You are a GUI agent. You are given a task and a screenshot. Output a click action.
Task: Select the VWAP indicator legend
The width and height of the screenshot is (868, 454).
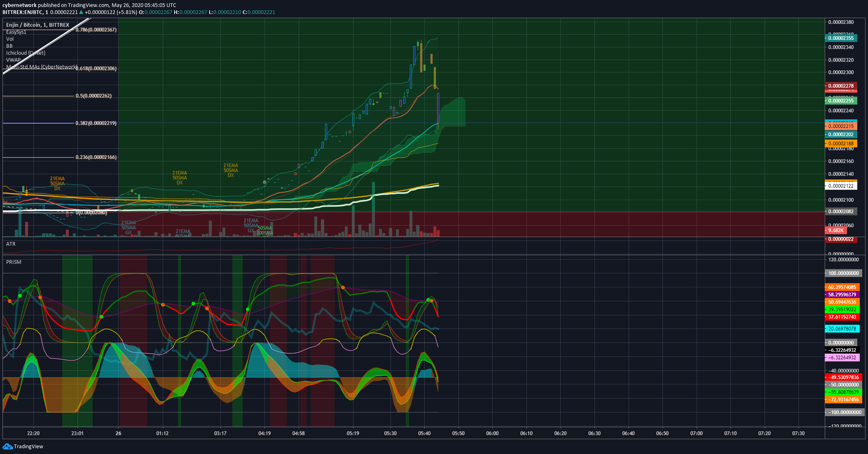[x=13, y=60]
